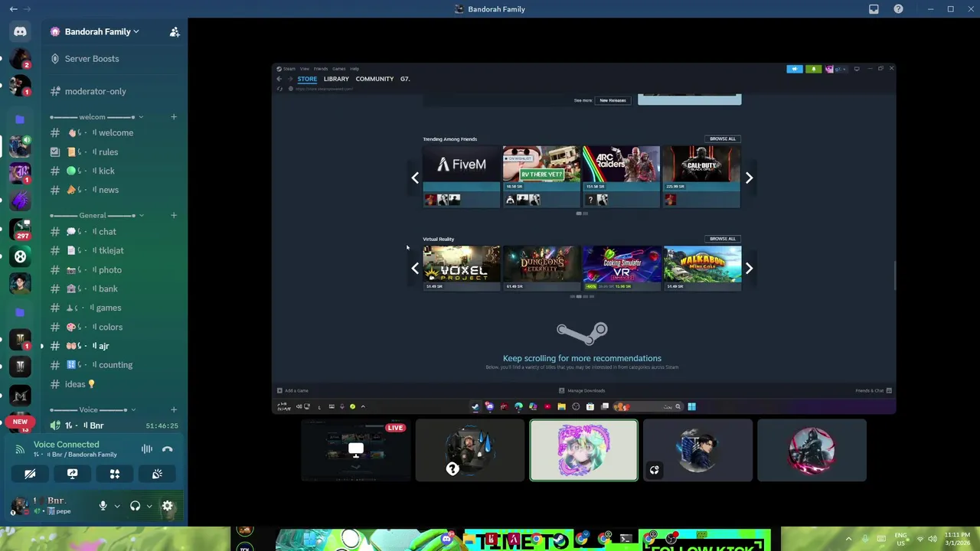Open the news channel
This screenshot has width=980, height=551.
pos(115,190)
